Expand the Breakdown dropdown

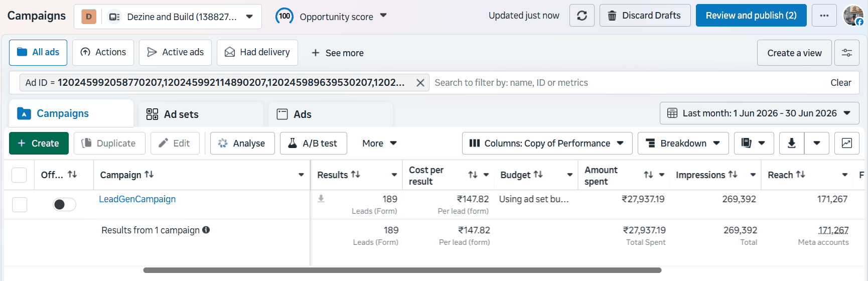683,143
